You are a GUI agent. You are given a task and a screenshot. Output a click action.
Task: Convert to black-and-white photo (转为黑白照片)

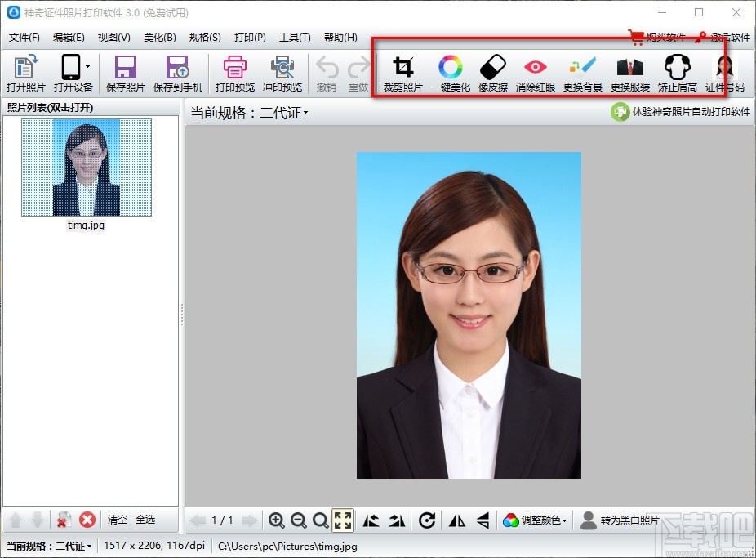click(x=620, y=520)
